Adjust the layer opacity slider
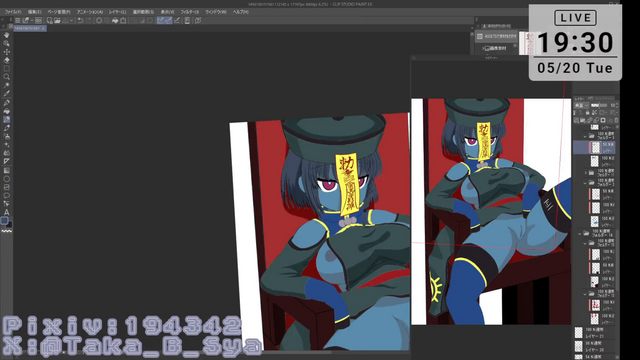 tap(599, 105)
